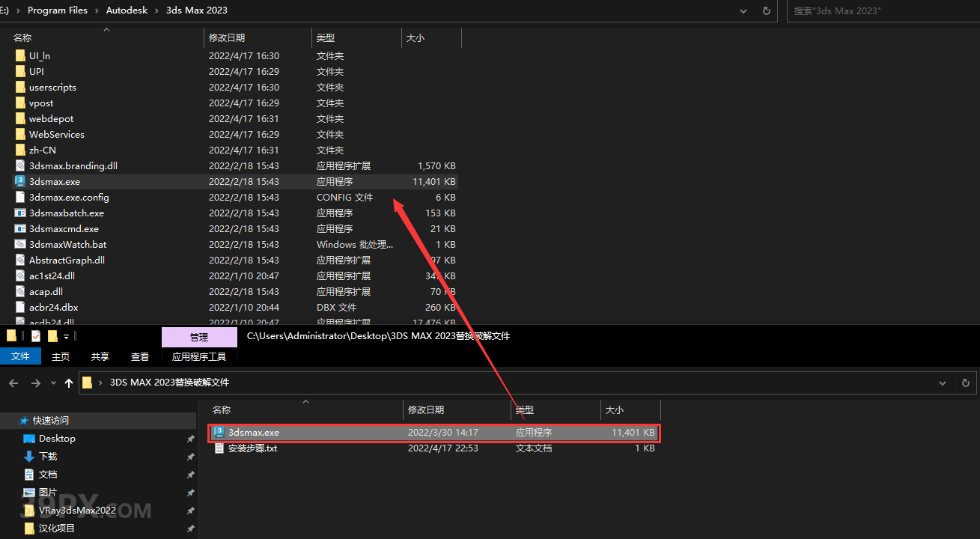The width and height of the screenshot is (980, 539).
Task: Click the 搜索"3ds Max 2023" search box
Action: coord(882,10)
